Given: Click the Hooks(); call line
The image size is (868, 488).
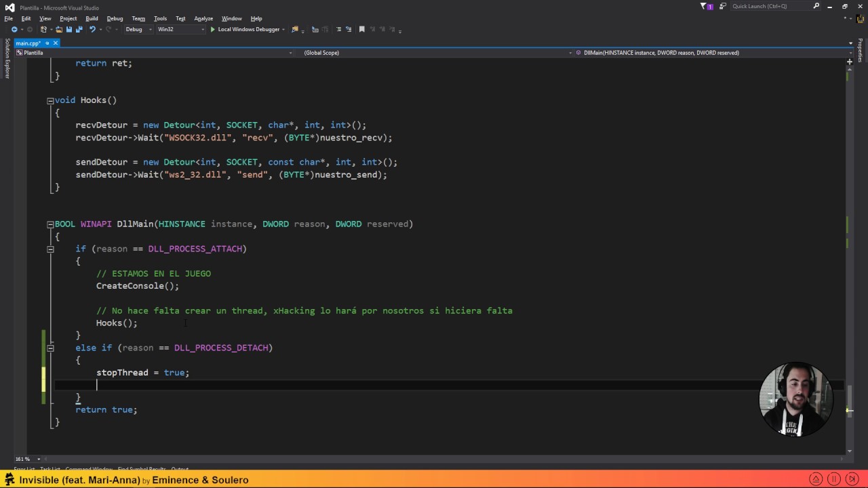Looking at the screenshot, I should [x=117, y=323].
